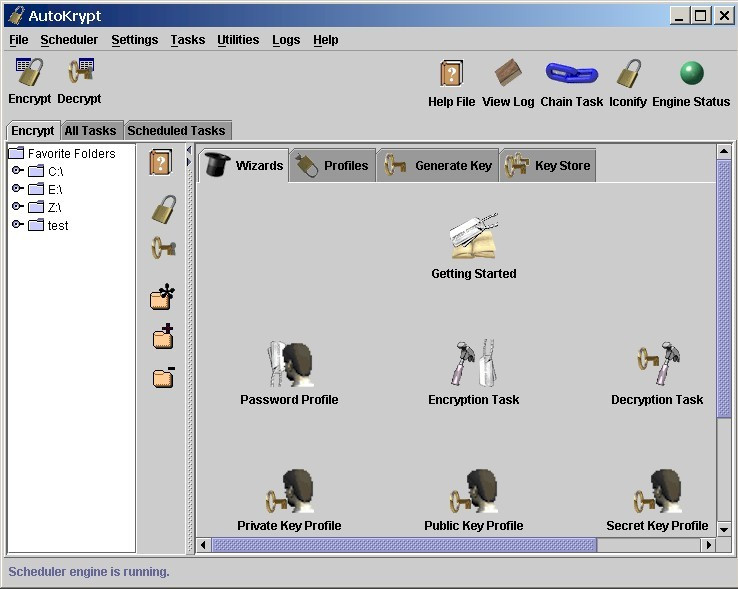This screenshot has width=738, height=589.
Task: Select the C:\ folder in tree
Action: pos(46,171)
